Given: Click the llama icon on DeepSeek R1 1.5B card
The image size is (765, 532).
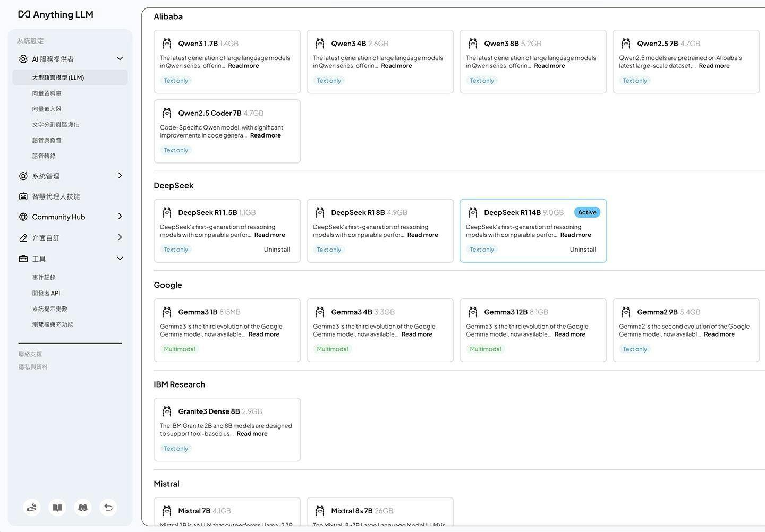Looking at the screenshot, I should click(x=167, y=212).
